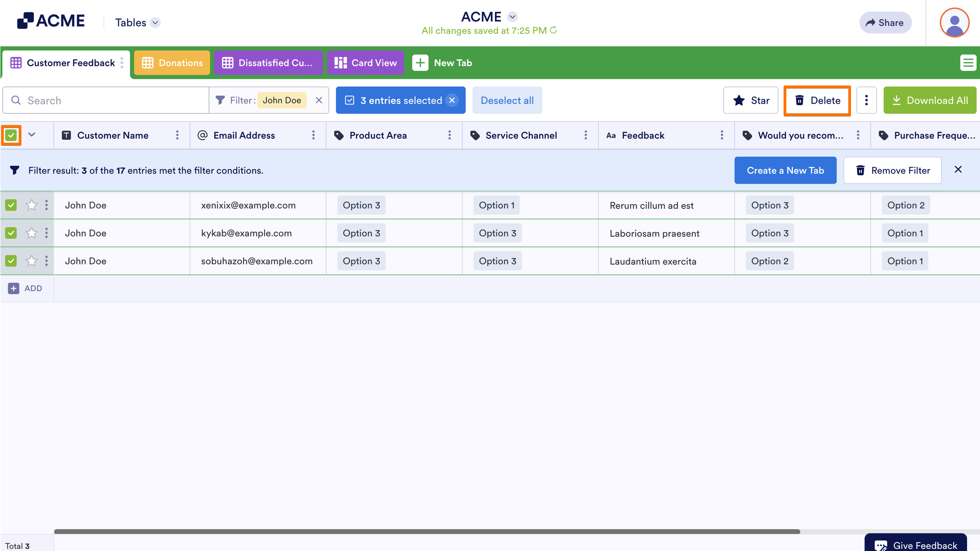Switch to the Dissatisfied Cu... tab

(268, 63)
